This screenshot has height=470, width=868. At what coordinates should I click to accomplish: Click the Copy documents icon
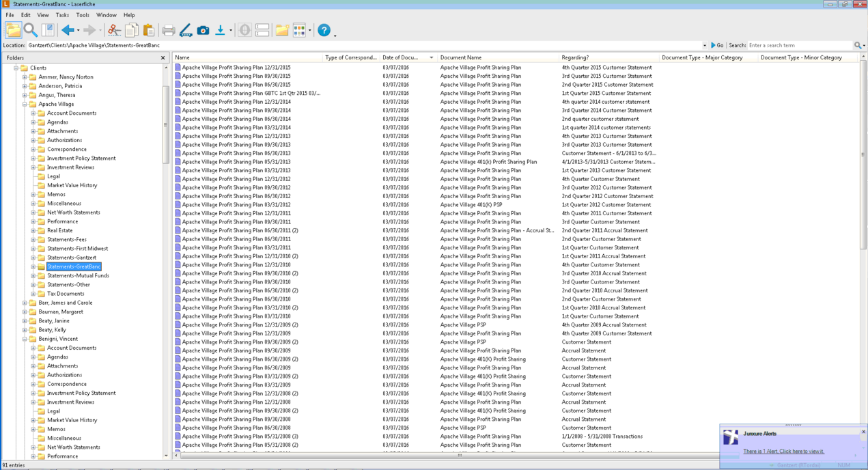(131, 30)
